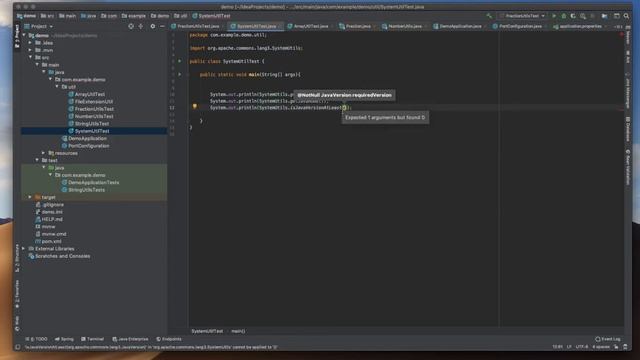Viewport: 640px width, 360px height.
Task: Click the build project hammer icon
Action: click(x=489, y=16)
